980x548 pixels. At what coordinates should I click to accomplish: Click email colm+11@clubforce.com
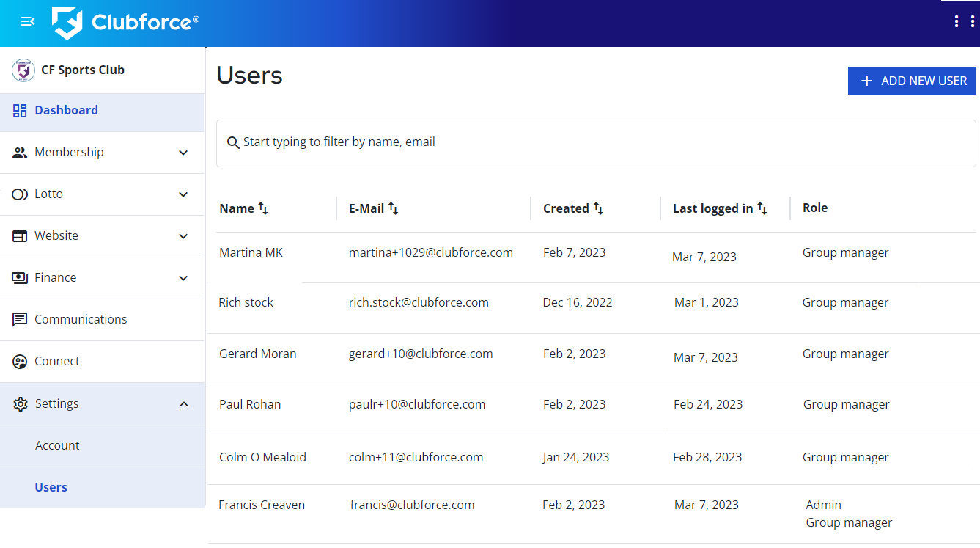(416, 458)
